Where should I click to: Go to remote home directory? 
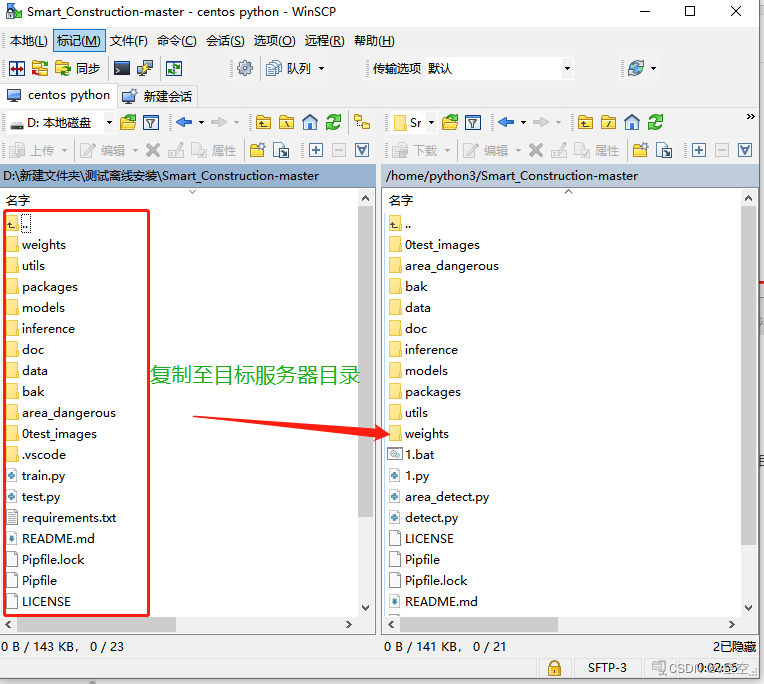pos(632,122)
